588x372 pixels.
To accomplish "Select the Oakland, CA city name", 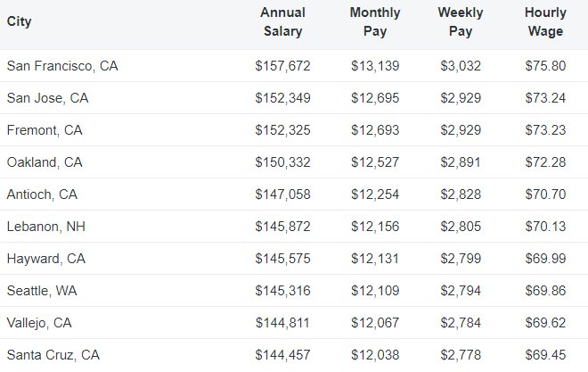I will (x=45, y=162).
